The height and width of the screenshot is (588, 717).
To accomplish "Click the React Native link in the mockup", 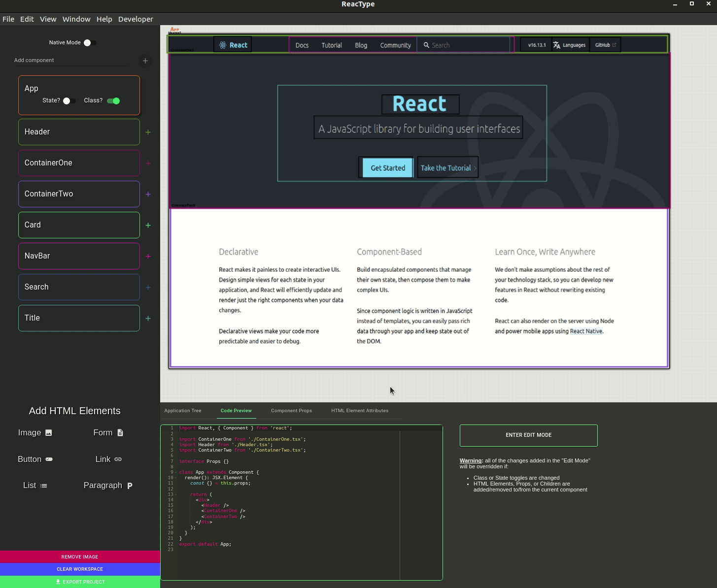I will tap(586, 331).
